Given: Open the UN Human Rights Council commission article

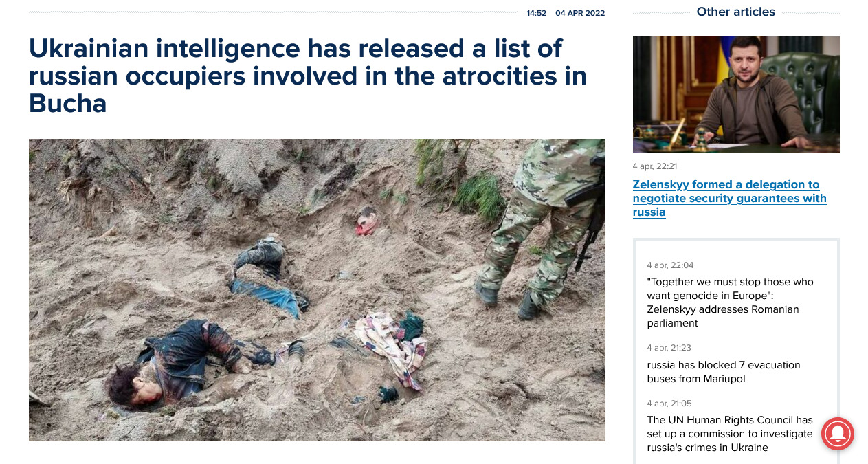Looking at the screenshot, I should (730, 434).
